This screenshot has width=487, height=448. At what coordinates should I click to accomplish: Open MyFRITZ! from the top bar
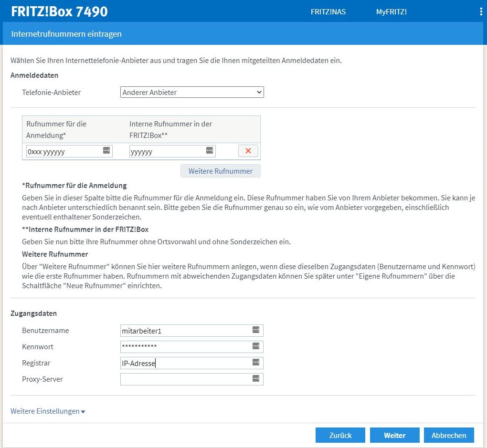click(391, 12)
